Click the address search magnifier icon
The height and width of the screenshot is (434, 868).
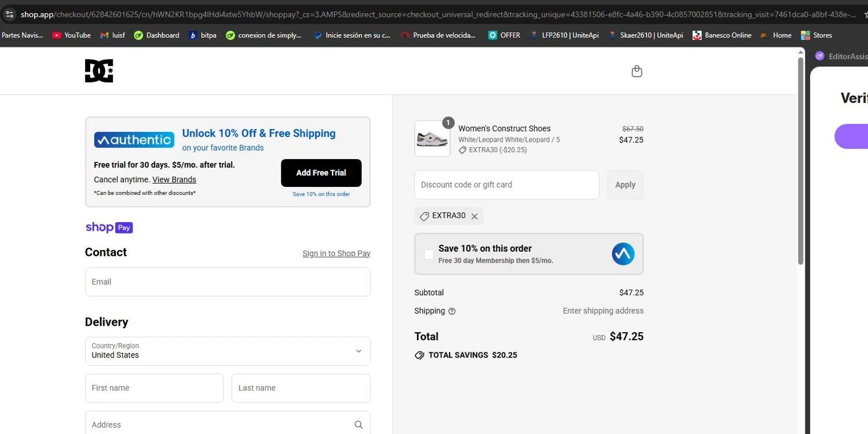tap(359, 425)
